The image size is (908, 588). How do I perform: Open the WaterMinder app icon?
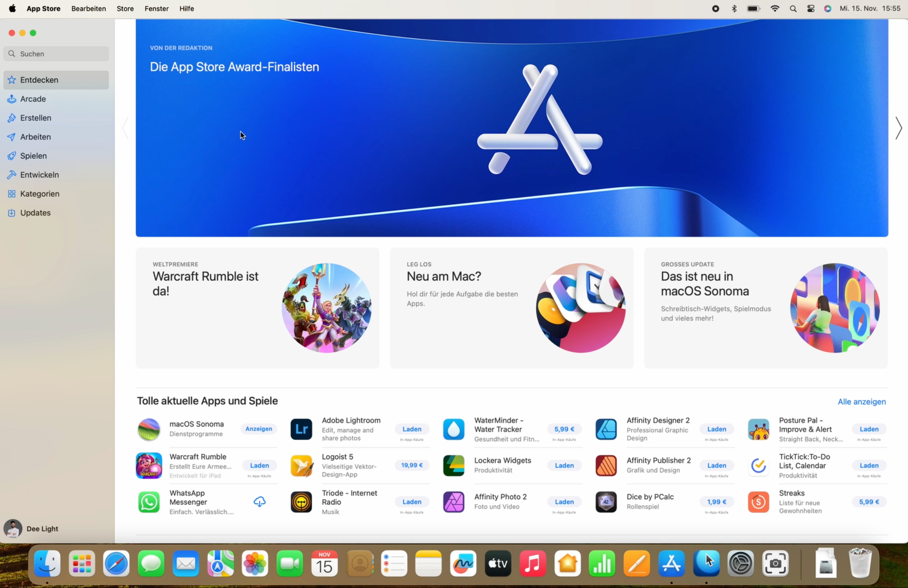click(x=453, y=429)
